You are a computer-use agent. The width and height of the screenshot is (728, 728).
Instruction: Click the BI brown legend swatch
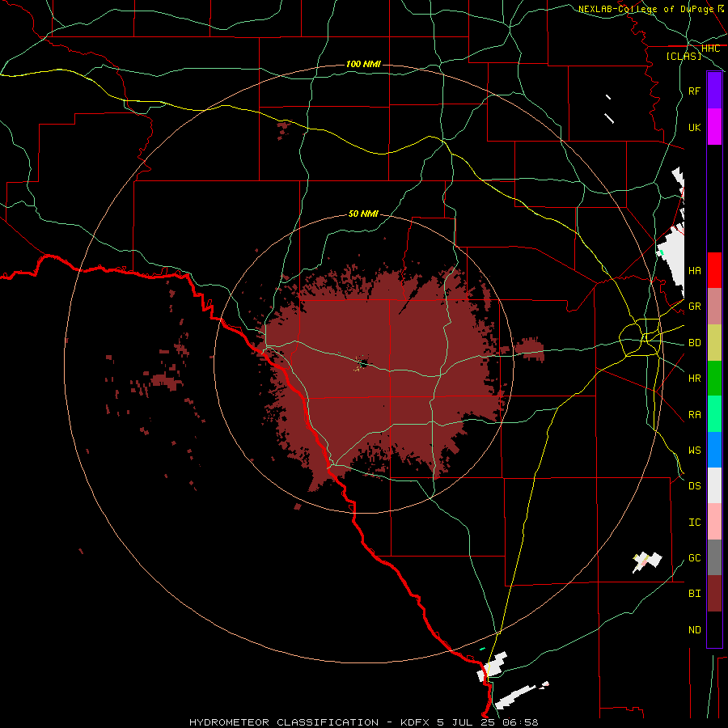(x=714, y=594)
